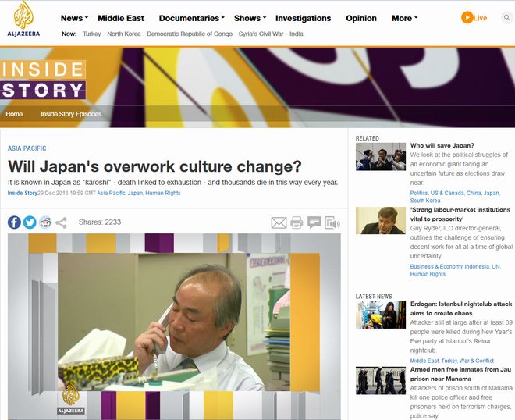515x420 pixels.
Task: Start the Live stream play button
Action: (x=467, y=18)
